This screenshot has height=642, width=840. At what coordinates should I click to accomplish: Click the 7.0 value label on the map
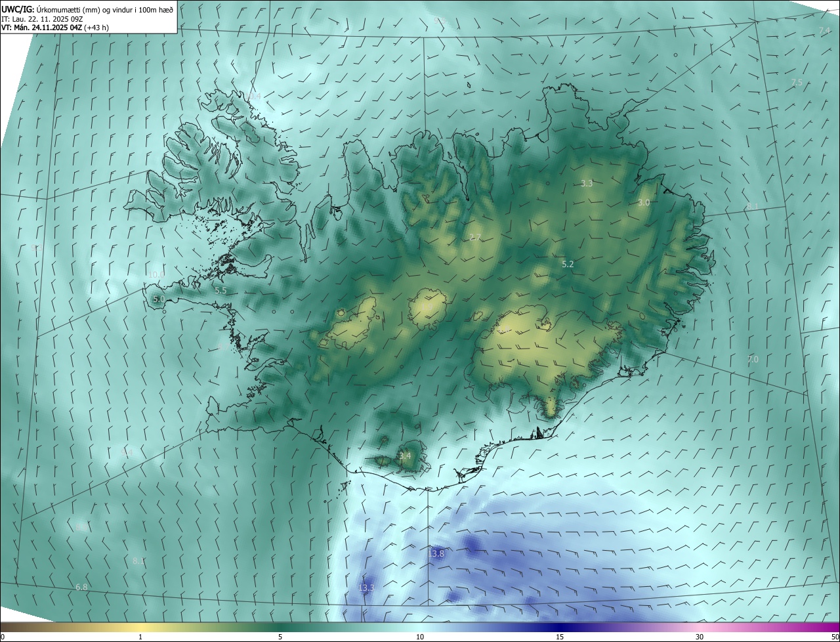click(x=753, y=359)
